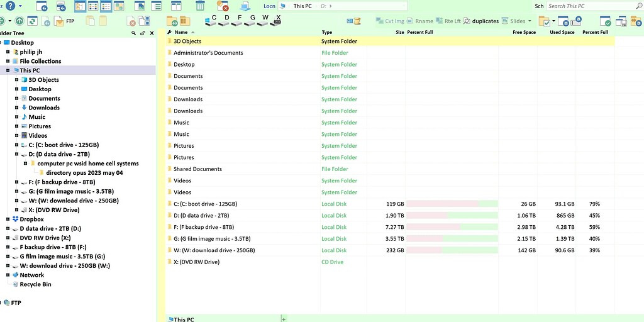
Task: Click the select-files icon with blue squares
Action: (144, 21)
